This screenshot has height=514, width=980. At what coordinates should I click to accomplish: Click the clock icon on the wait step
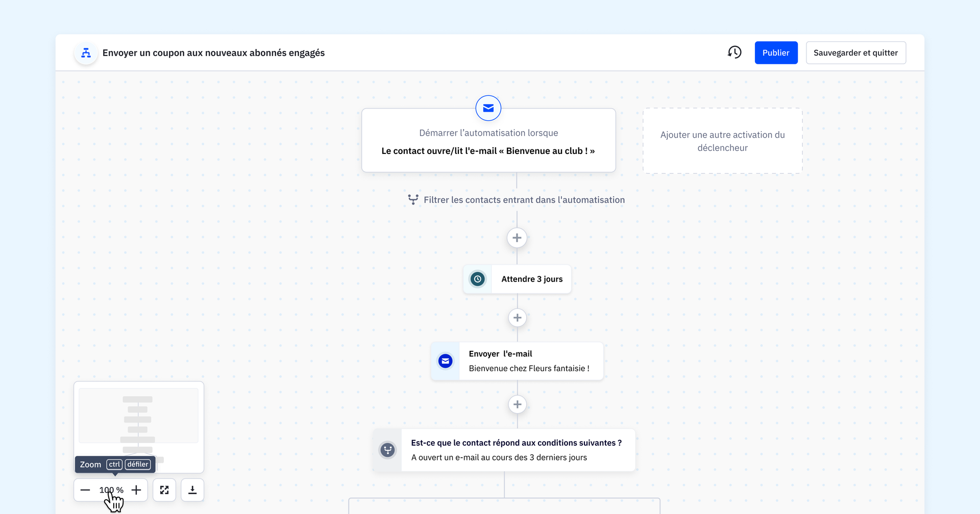pyautogui.click(x=477, y=279)
